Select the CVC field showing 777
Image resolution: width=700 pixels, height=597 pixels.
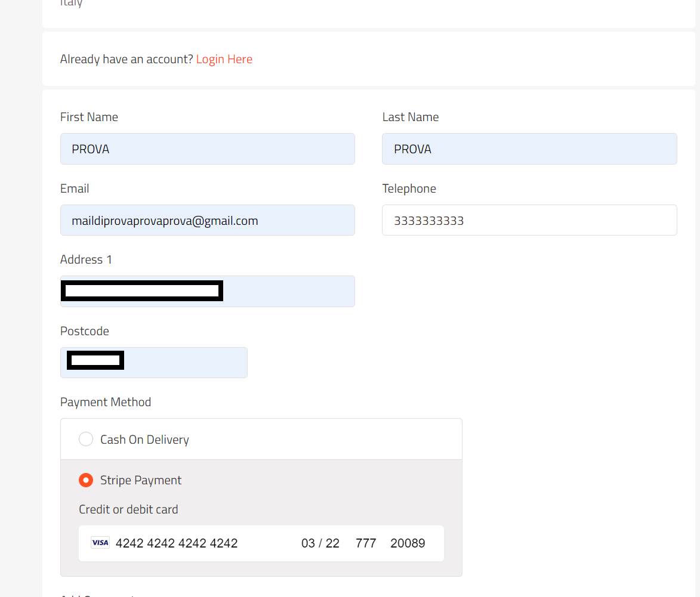point(365,543)
